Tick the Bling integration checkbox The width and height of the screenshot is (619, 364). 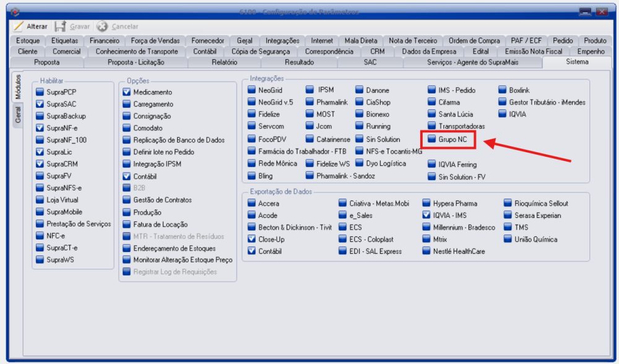252,176
